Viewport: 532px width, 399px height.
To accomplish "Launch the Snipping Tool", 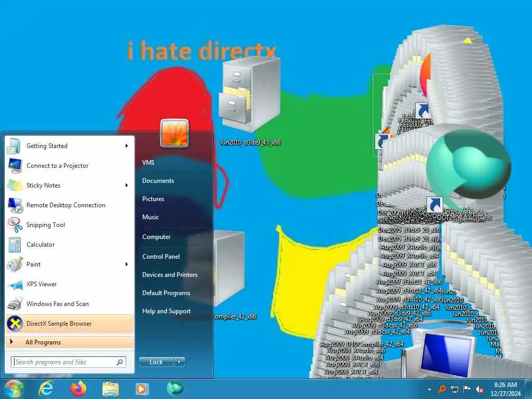I will coord(70,224).
